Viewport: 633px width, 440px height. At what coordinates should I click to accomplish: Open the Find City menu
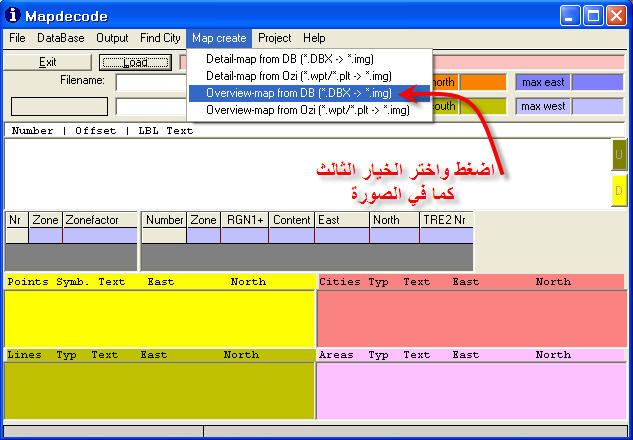pyautogui.click(x=160, y=38)
